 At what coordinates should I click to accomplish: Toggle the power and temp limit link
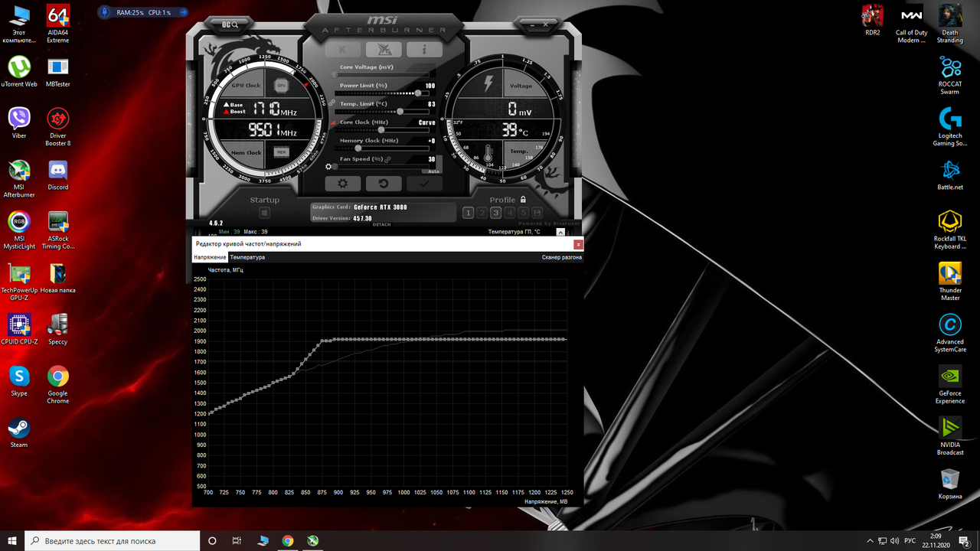tap(333, 101)
